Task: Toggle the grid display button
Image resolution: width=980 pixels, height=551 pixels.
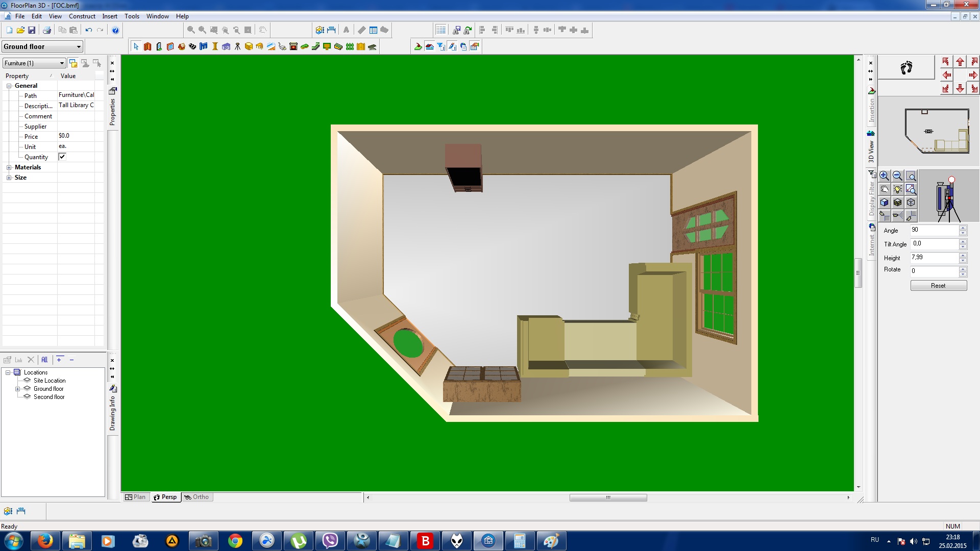Action: (441, 30)
